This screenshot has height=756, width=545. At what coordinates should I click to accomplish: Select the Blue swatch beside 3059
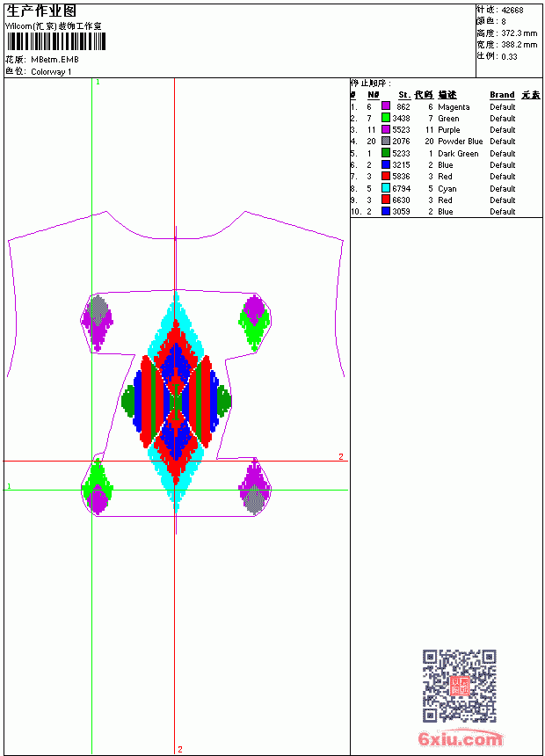[386, 211]
